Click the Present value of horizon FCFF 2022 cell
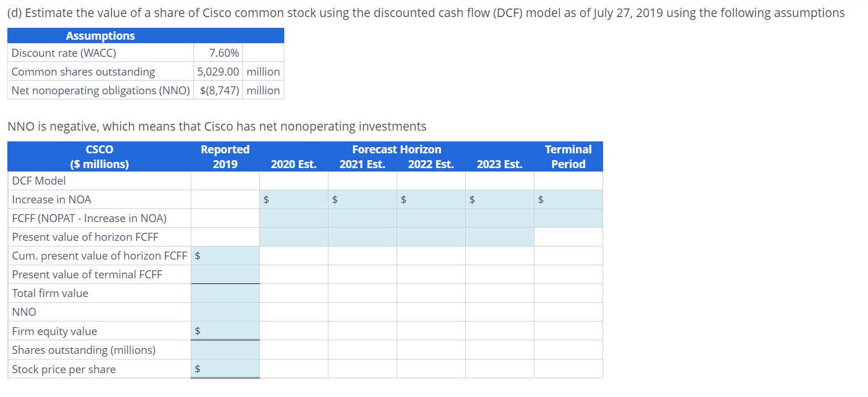 (x=431, y=236)
